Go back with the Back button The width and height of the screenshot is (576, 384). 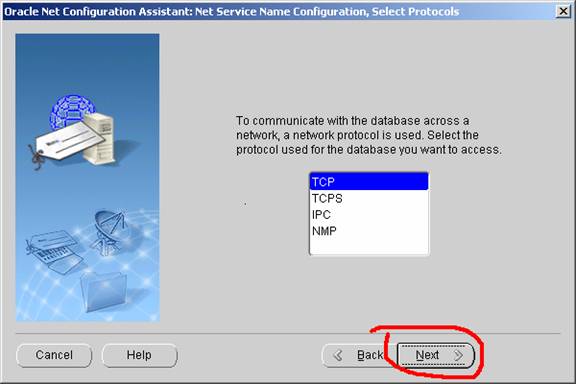[x=359, y=355]
